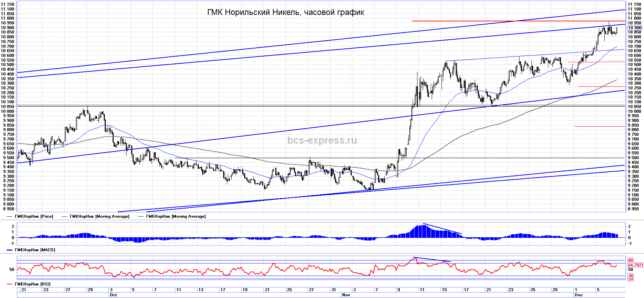Click "0" on the MACD right axis

click(629, 238)
